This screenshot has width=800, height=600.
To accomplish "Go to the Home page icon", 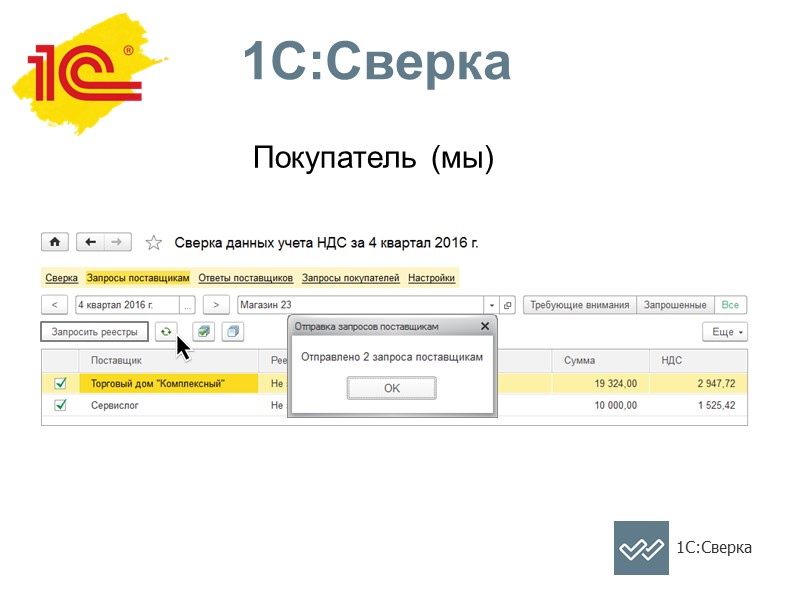I will pos(55,242).
